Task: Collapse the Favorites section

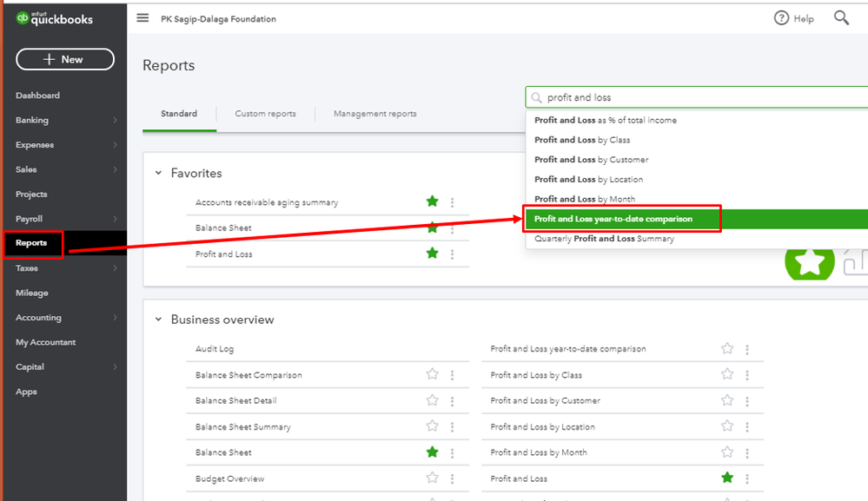Action: click(158, 174)
